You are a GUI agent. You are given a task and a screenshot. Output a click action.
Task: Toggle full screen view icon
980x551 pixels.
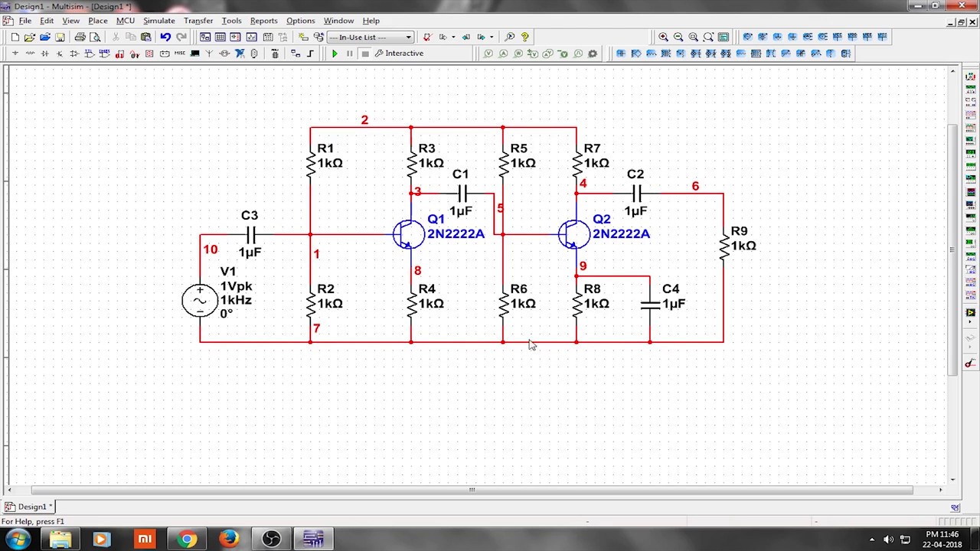[x=724, y=37]
